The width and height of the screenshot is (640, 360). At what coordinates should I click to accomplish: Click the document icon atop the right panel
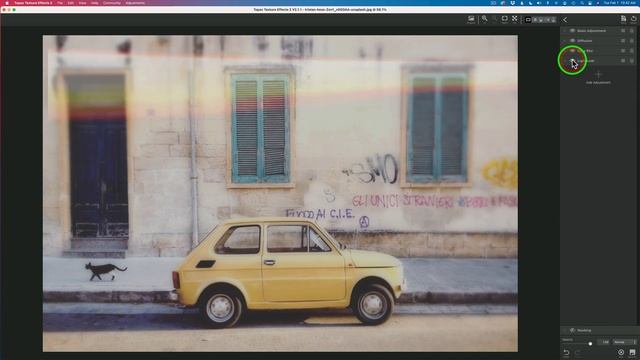click(x=623, y=19)
